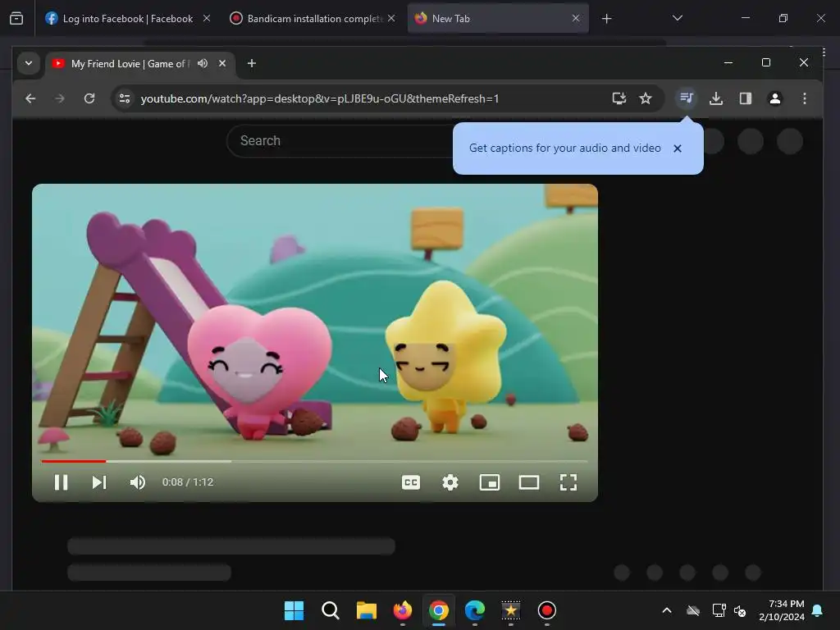Enable miniplayer mode
This screenshot has width=840, height=630.
click(490, 482)
